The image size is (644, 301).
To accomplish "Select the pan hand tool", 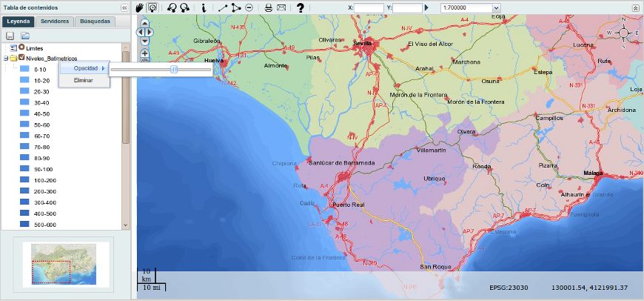I will 140,7.
